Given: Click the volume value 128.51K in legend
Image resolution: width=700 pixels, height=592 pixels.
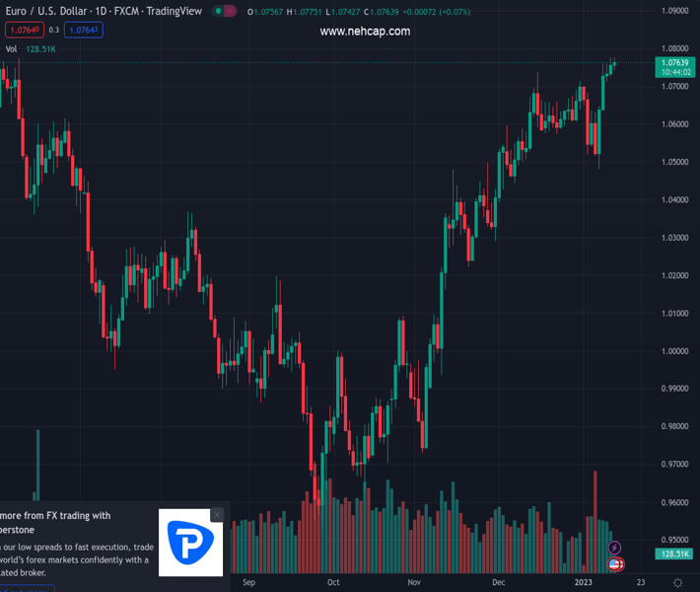Looking at the screenshot, I should pos(42,48).
